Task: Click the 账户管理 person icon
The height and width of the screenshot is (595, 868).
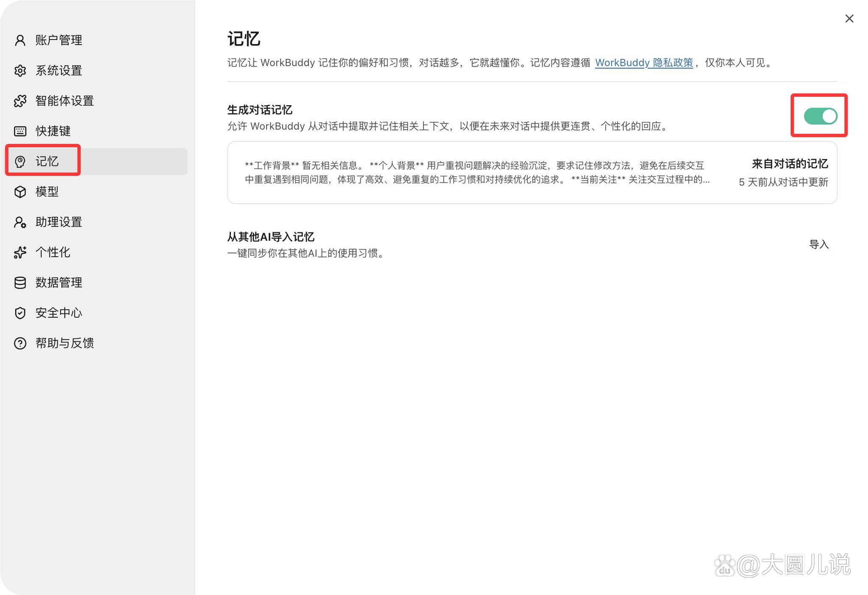Action: tap(20, 40)
